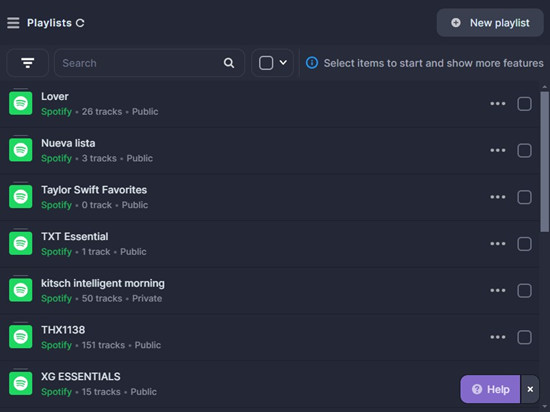Click Spotify icon for kitsch intelligent morning

pos(21,290)
